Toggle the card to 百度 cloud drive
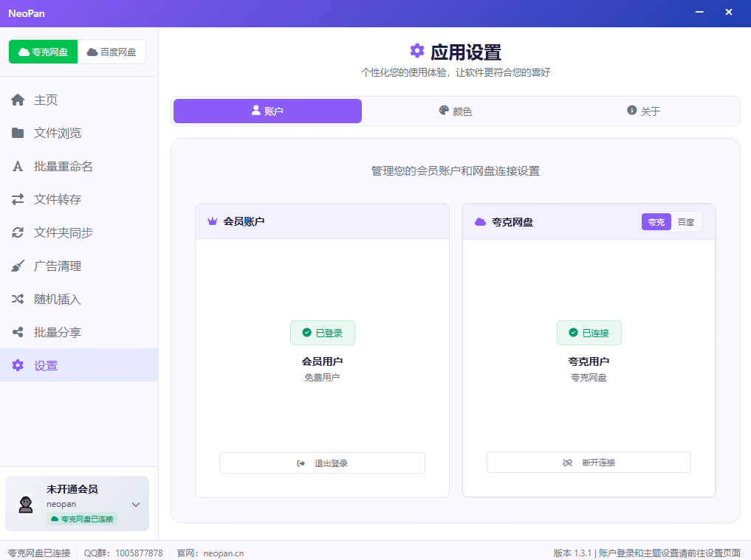The height and width of the screenshot is (560, 751). 686,222
